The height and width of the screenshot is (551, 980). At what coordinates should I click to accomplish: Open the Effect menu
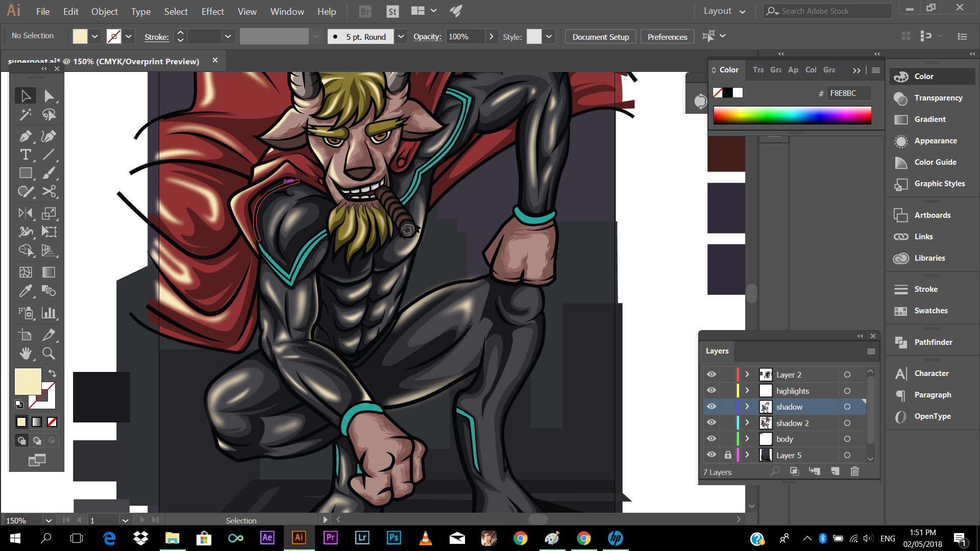212,11
